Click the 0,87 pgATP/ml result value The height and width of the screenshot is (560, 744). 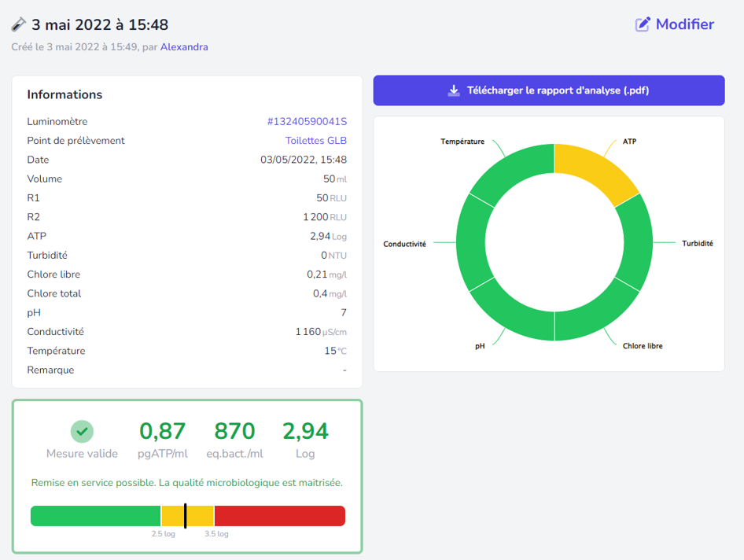click(162, 431)
